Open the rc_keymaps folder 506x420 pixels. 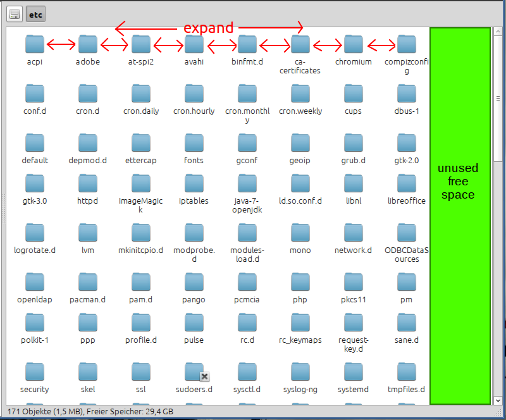[x=300, y=323]
